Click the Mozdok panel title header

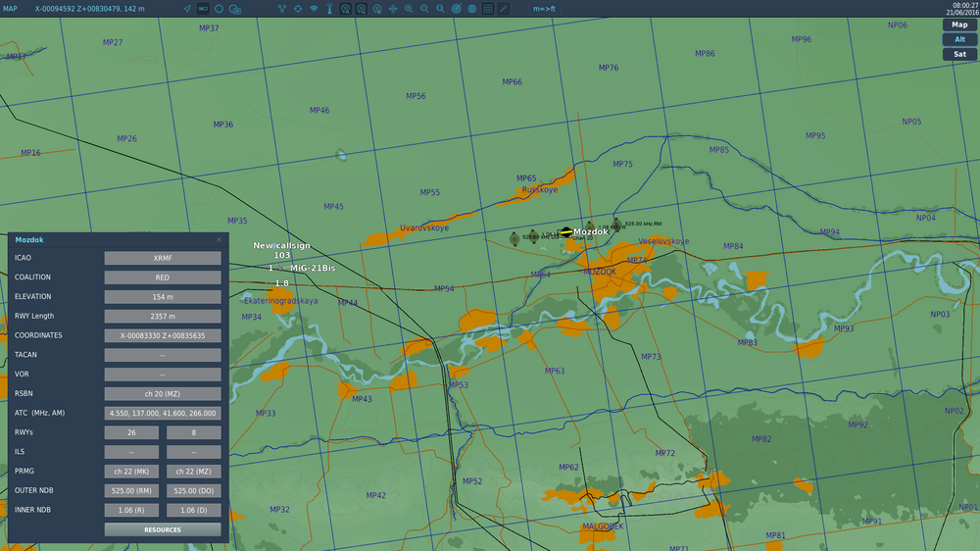[x=29, y=239]
